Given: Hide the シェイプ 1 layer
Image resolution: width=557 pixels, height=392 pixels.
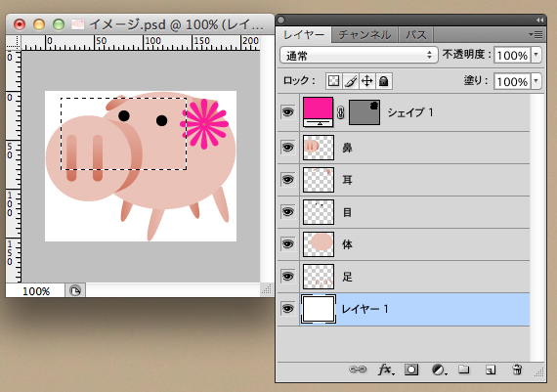Looking at the screenshot, I should (x=287, y=112).
